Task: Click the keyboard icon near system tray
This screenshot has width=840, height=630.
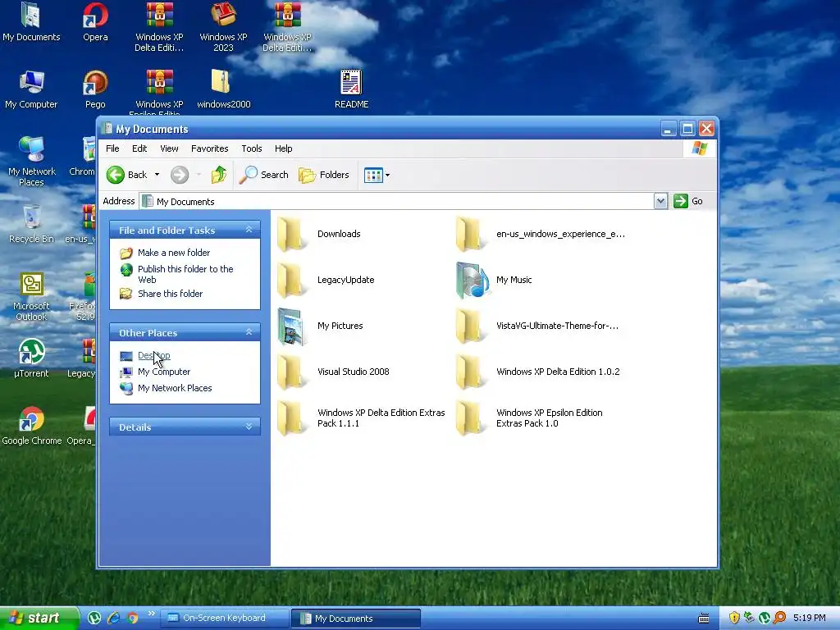Action: coord(704,619)
